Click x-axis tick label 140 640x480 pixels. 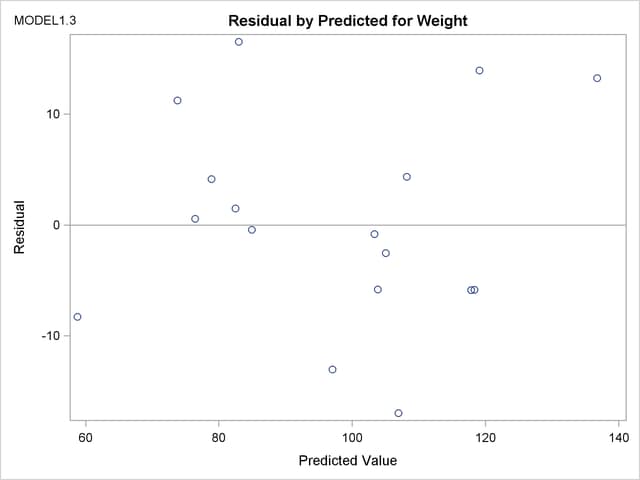point(618,437)
